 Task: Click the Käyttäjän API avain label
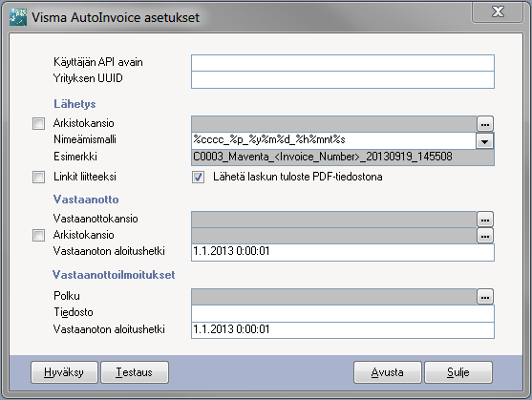click(98, 62)
